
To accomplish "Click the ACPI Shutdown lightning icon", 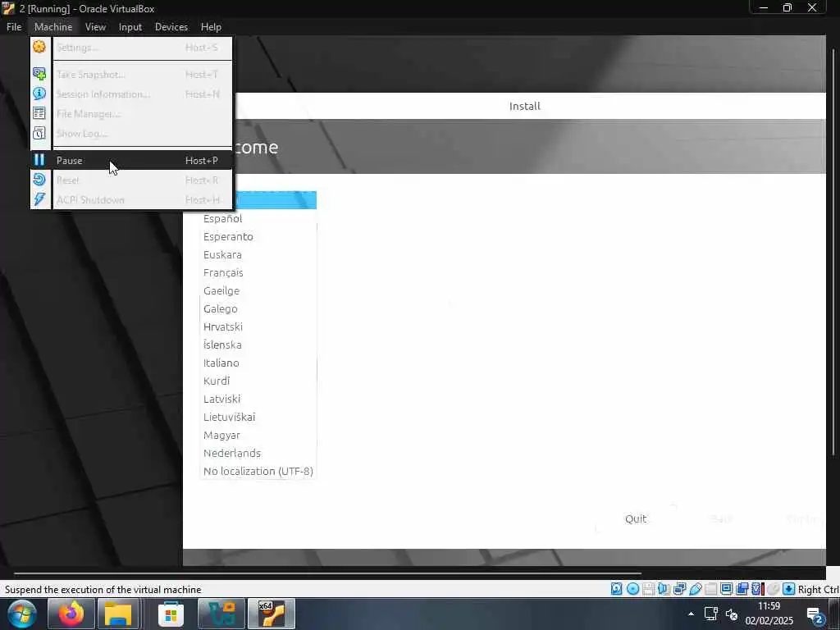I will tap(39, 199).
